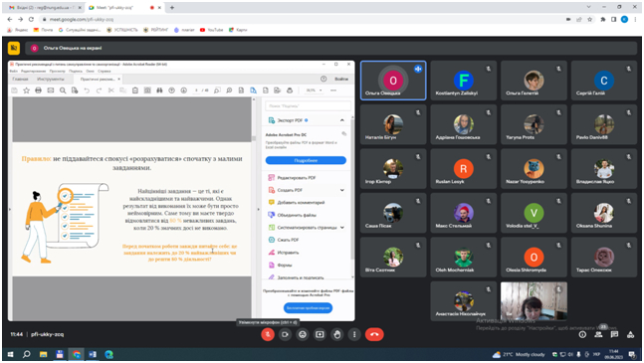Show the participants list icon
Viewport: 644px width, 363px height.
[598, 334]
